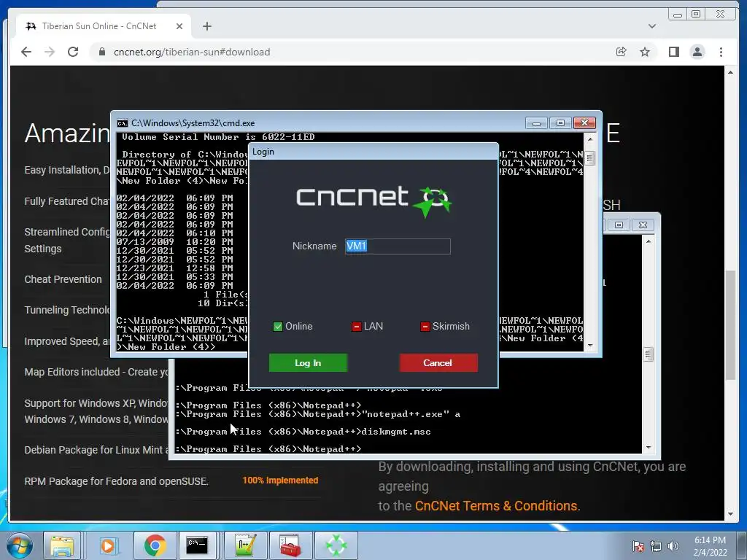Viewport: 747px width, 560px height.
Task: Open cmd.exe title bar system icon
Action: 123,123
